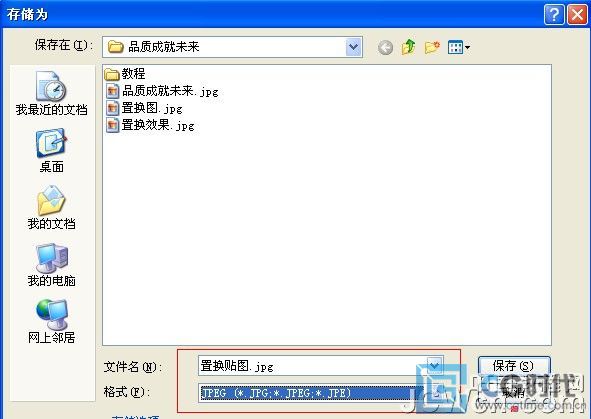591x419 pixels.
Task: Go to 桌面 desktop location
Action: point(52,151)
